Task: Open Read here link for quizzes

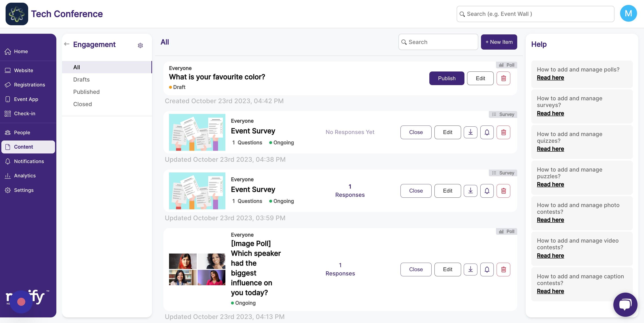Action: (x=550, y=149)
